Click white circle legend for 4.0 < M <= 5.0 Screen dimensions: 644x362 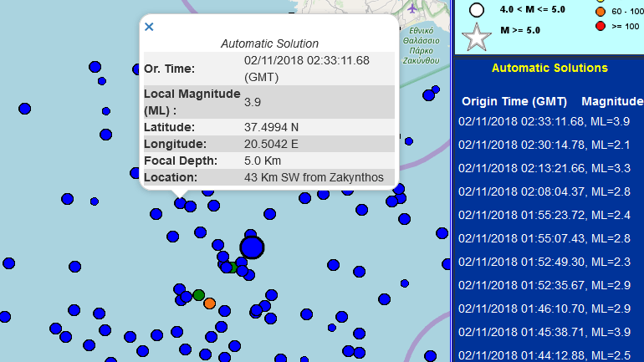point(477,10)
